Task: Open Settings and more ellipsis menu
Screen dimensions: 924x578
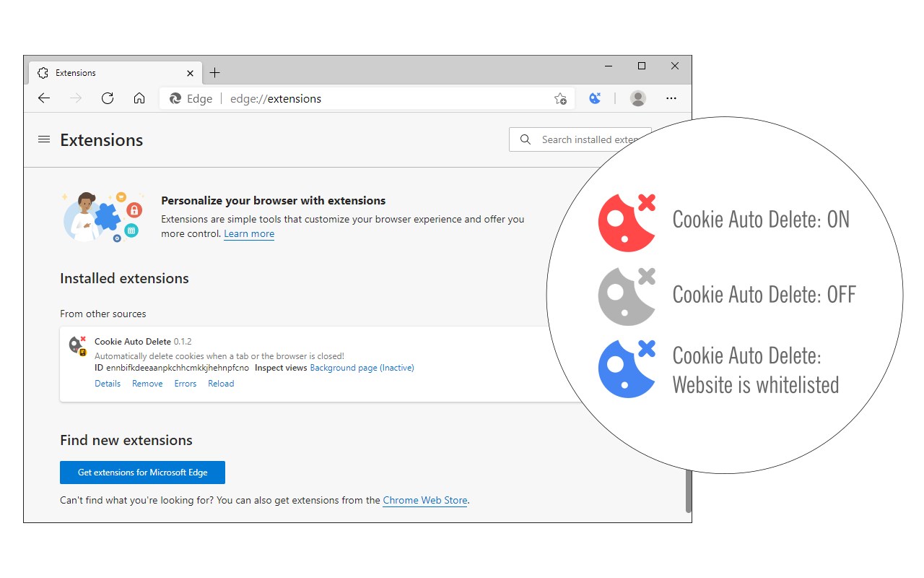Action: tap(671, 98)
